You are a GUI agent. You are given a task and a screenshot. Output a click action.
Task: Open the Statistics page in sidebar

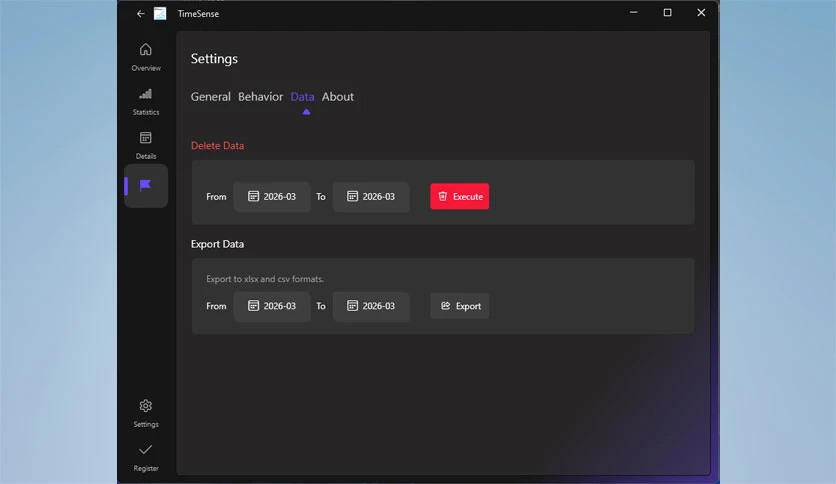pyautogui.click(x=146, y=101)
